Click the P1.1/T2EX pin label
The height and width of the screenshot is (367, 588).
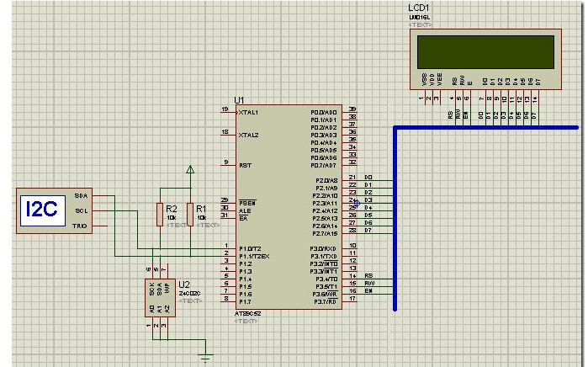(x=254, y=256)
